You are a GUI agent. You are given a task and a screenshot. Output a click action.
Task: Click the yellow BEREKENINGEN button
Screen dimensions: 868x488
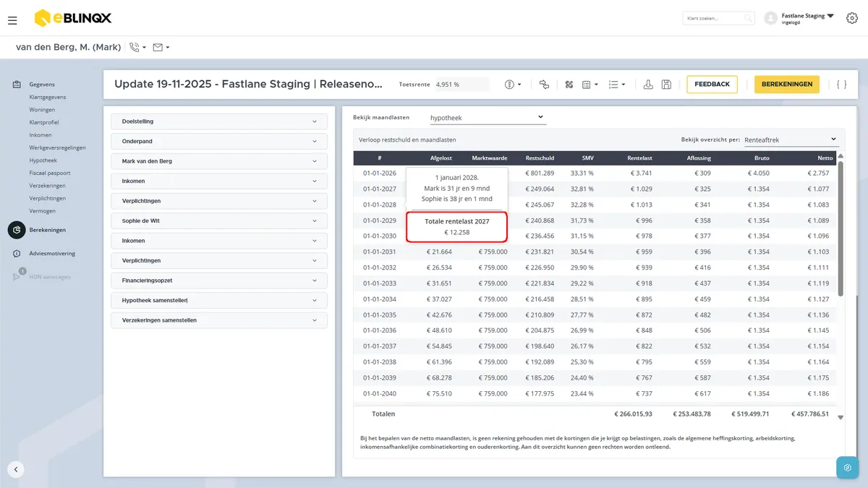point(787,85)
